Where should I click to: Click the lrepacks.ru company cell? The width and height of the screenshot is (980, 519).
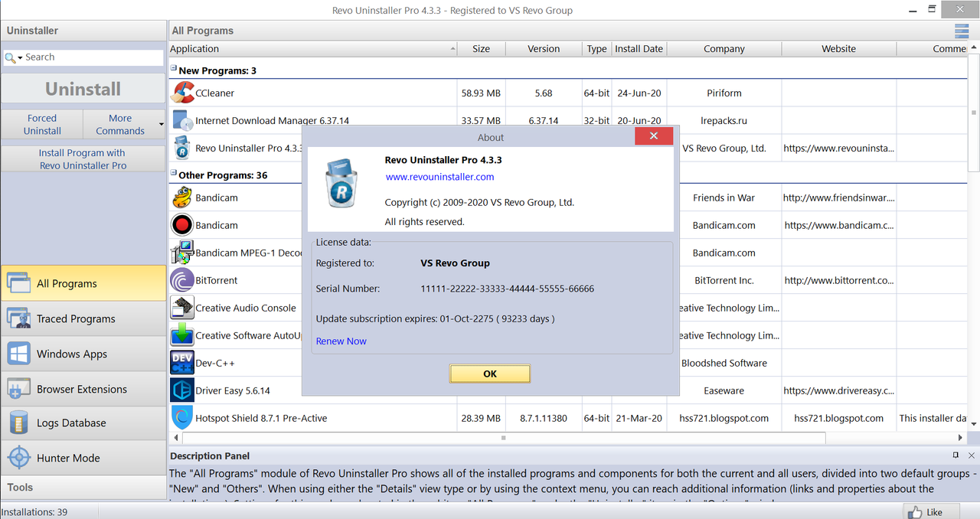(x=724, y=121)
